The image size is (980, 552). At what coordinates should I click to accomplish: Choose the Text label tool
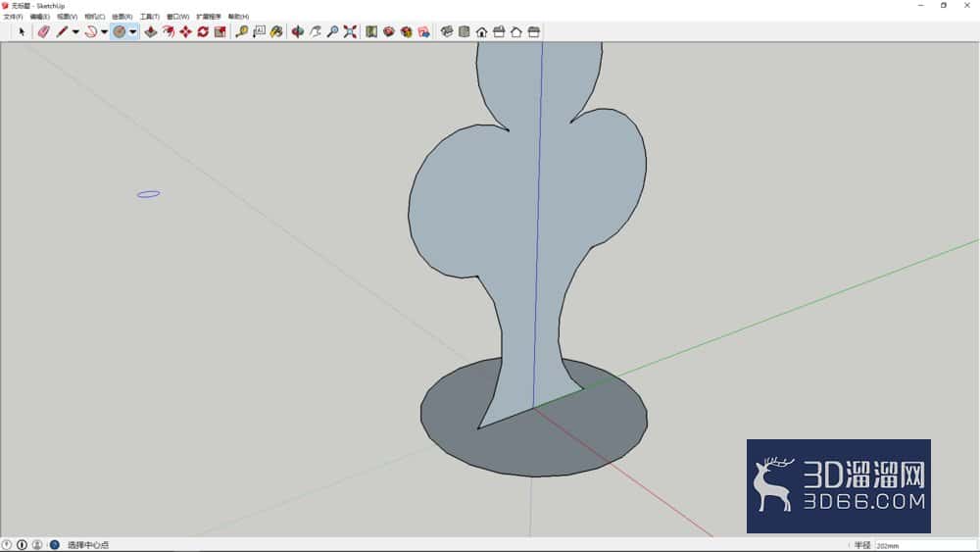coord(259,32)
